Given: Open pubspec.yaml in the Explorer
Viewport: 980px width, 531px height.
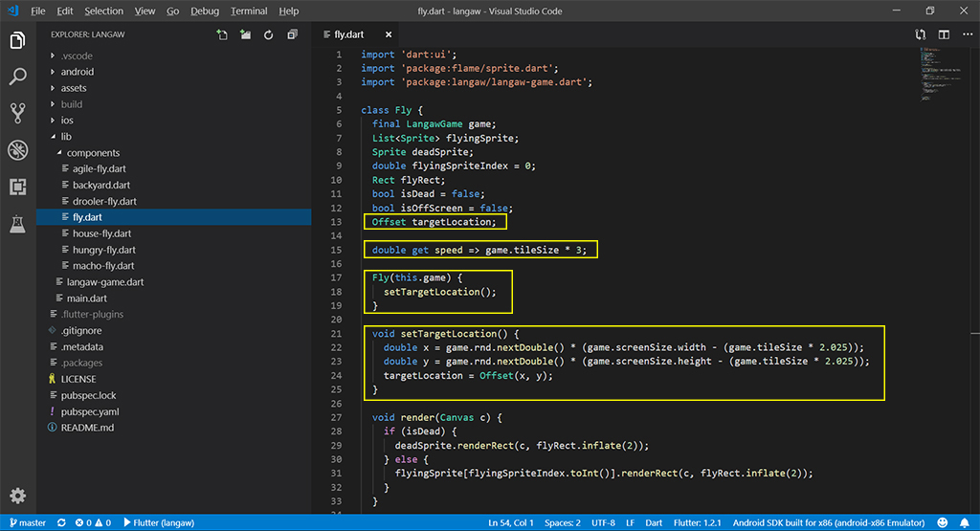Looking at the screenshot, I should point(90,411).
